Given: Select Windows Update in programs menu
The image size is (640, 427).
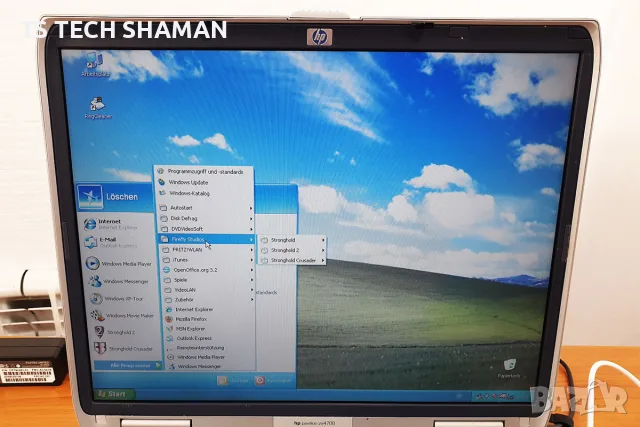Looking at the screenshot, I should point(204,182).
